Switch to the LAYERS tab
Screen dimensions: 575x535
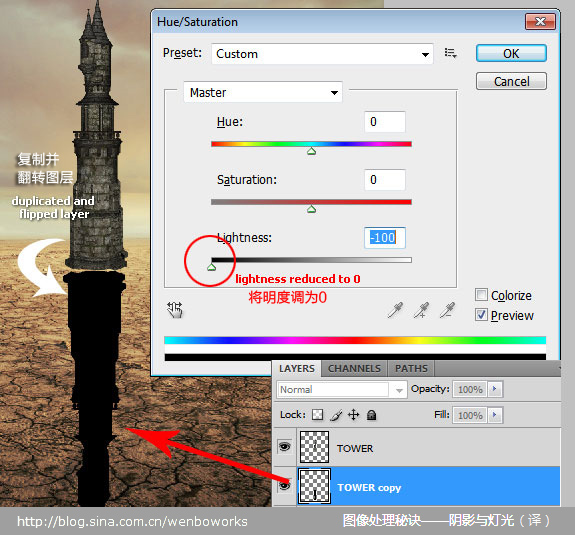click(x=297, y=369)
